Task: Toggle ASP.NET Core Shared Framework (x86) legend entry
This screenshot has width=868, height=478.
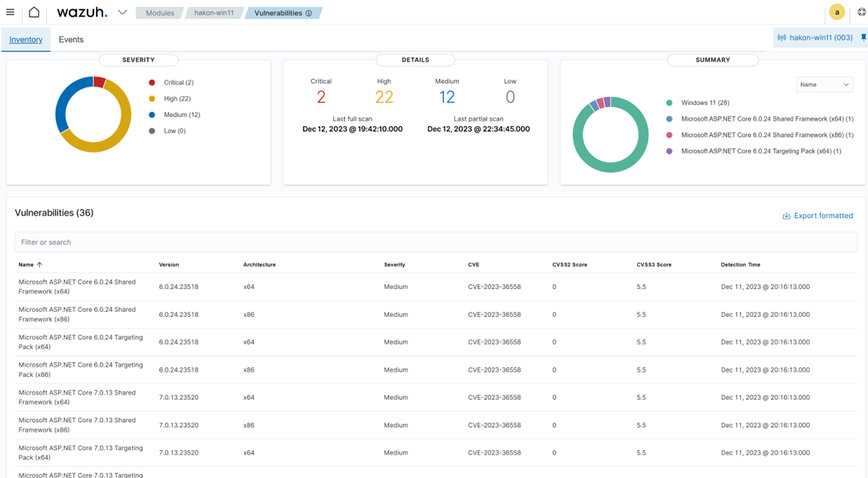Action: tap(760, 135)
